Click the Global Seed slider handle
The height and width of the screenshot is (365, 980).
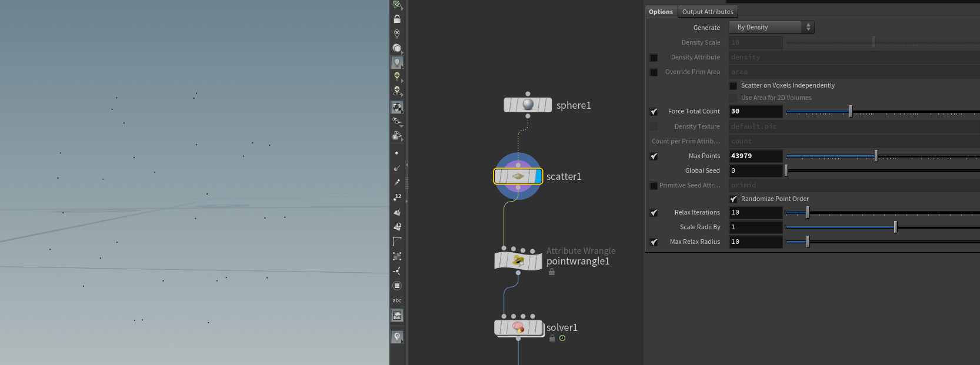(x=786, y=170)
